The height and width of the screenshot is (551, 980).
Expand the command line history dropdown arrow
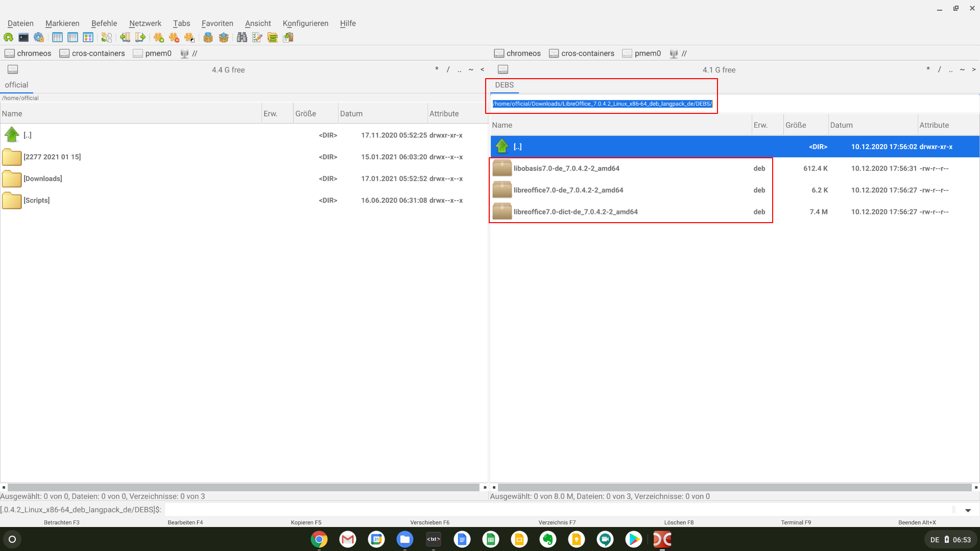coord(968,510)
